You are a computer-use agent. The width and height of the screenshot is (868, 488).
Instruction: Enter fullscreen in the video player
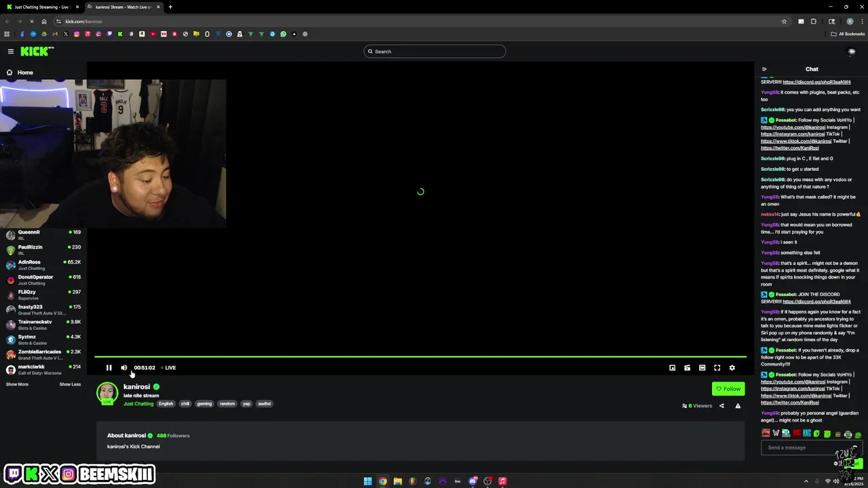(717, 368)
